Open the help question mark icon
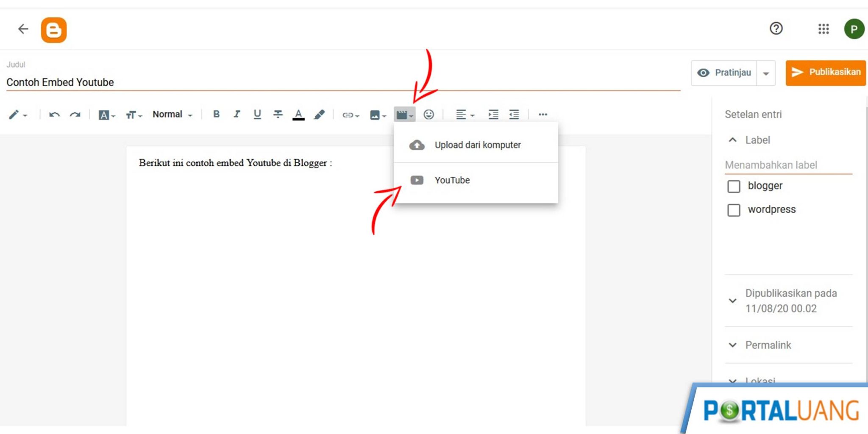868x434 pixels. click(x=776, y=28)
